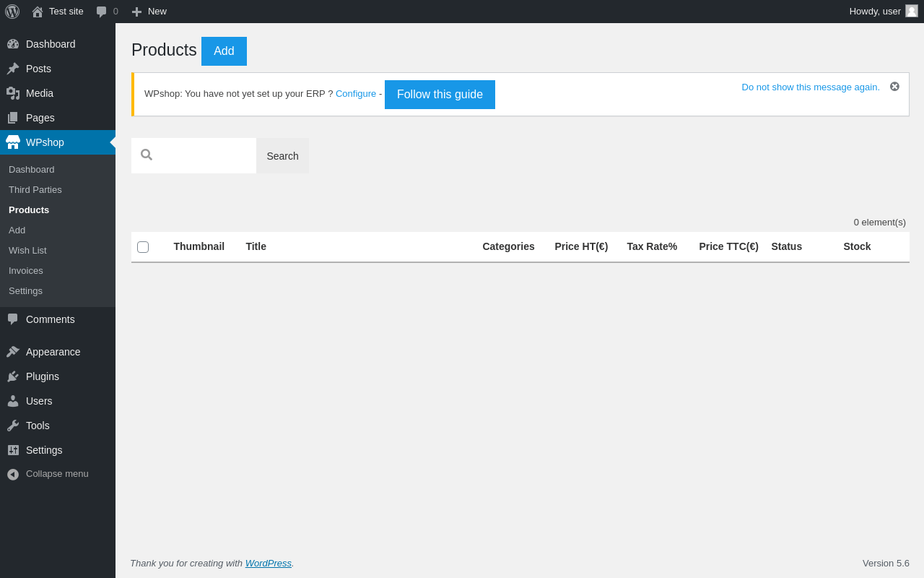The height and width of the screenshot is (578, 924).
Task: Click the Price TTC(€) column header
Action: [x=729, y=246]
